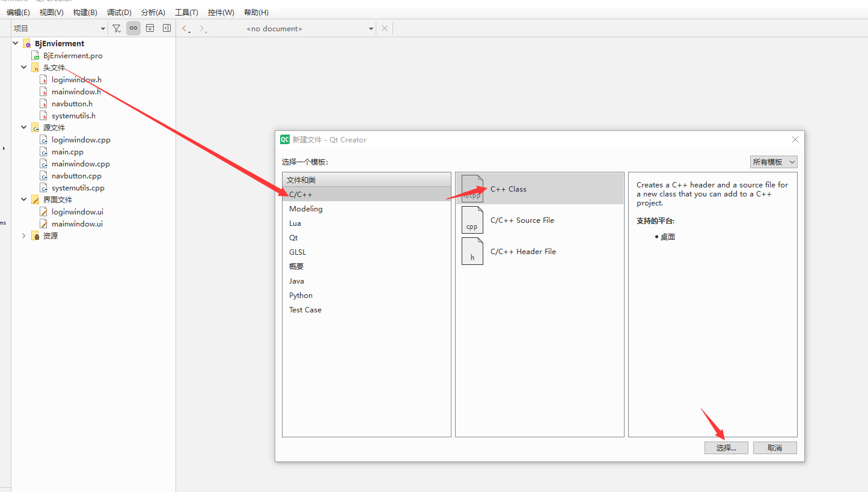Collapse the 界面文件 folder
868x492 pixels.
(x=24, y=199)
